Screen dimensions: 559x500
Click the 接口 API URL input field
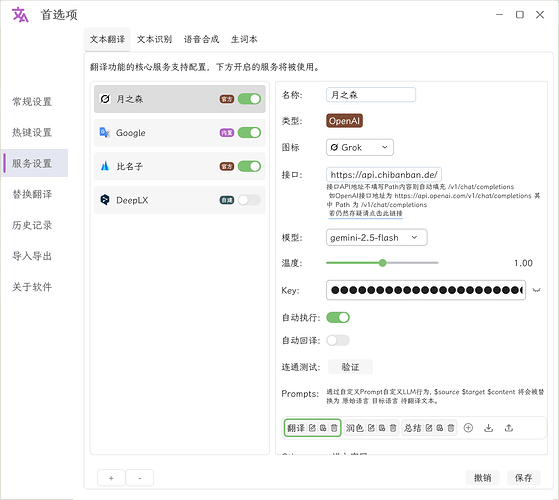pos(384,175)
